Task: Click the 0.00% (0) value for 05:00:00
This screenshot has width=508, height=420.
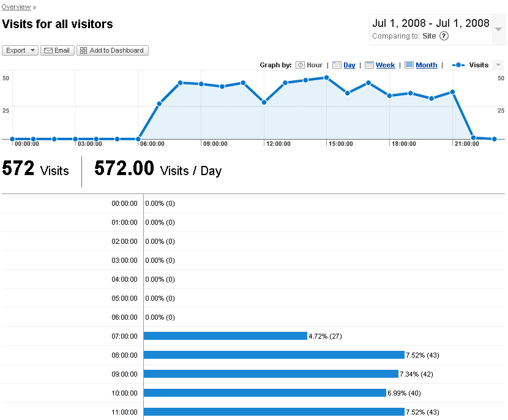Action: [160, 298]
